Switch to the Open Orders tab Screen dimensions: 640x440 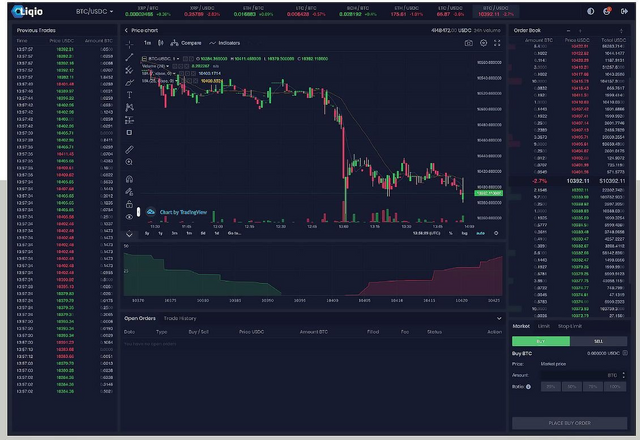click(140, 318)
